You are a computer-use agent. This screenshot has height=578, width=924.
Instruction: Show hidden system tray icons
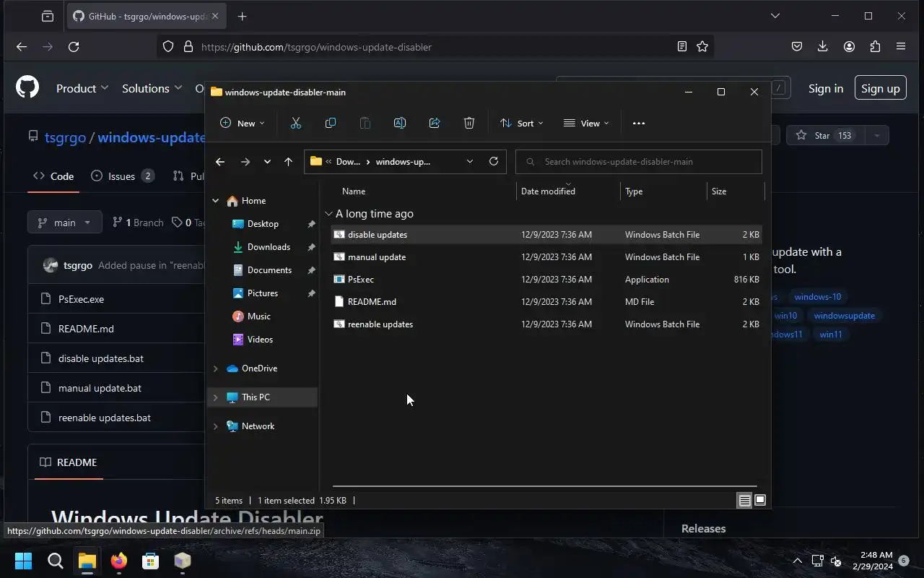point(797,561)
